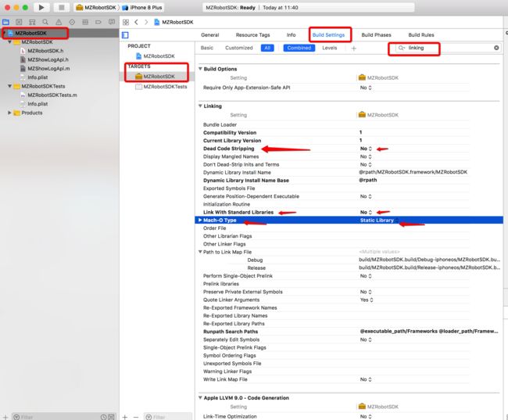This screenshot has width=508, height=420.
Task: Open the Debug navigator
Action: [85, 22]
